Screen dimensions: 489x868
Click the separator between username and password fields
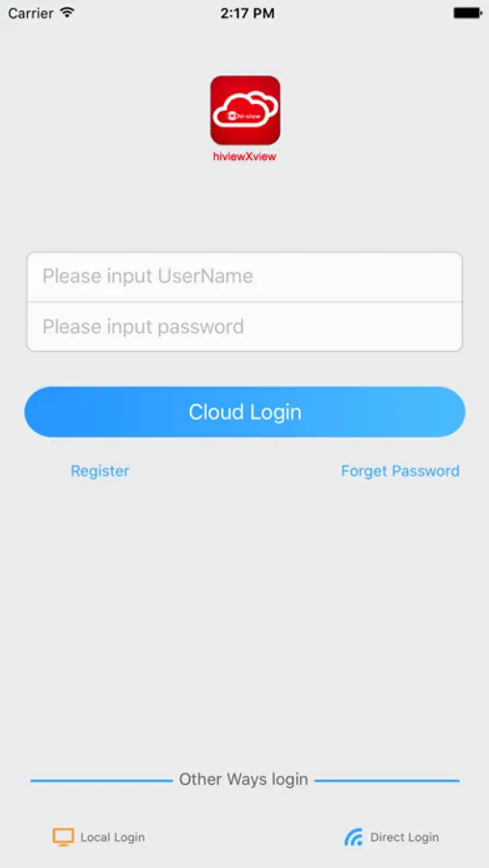tap(244, 302)
